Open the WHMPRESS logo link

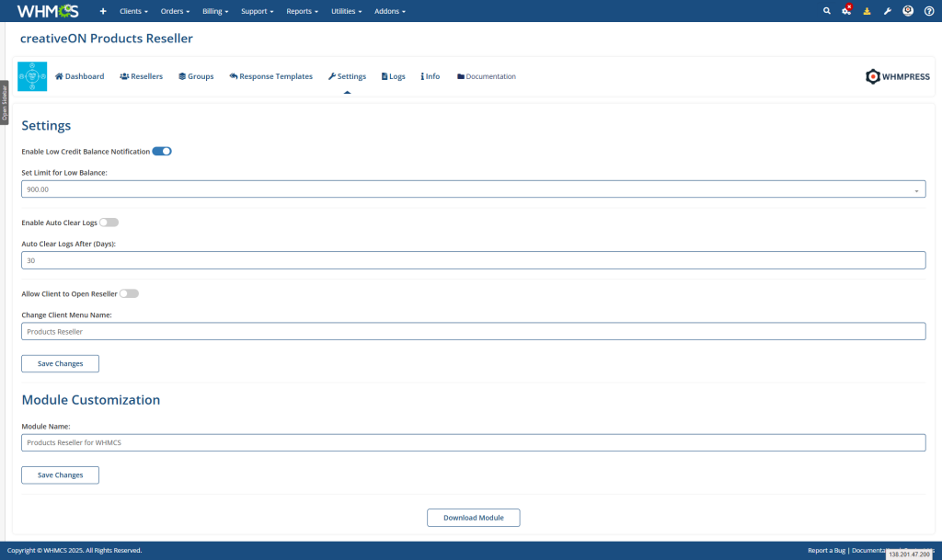coord(897,77)
